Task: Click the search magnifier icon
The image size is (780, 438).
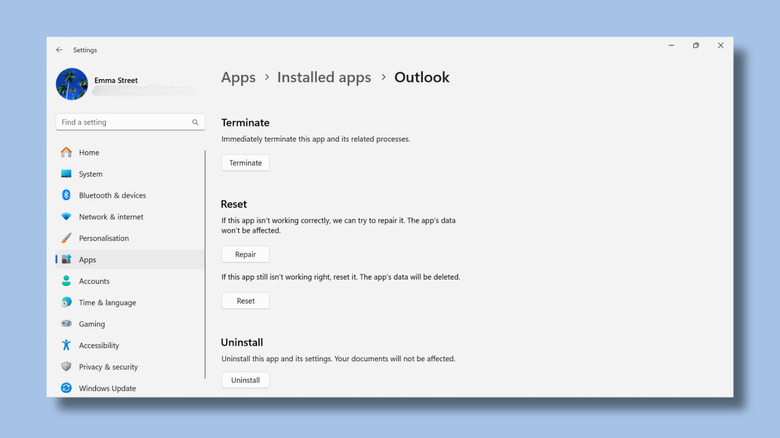Action: 195,122
